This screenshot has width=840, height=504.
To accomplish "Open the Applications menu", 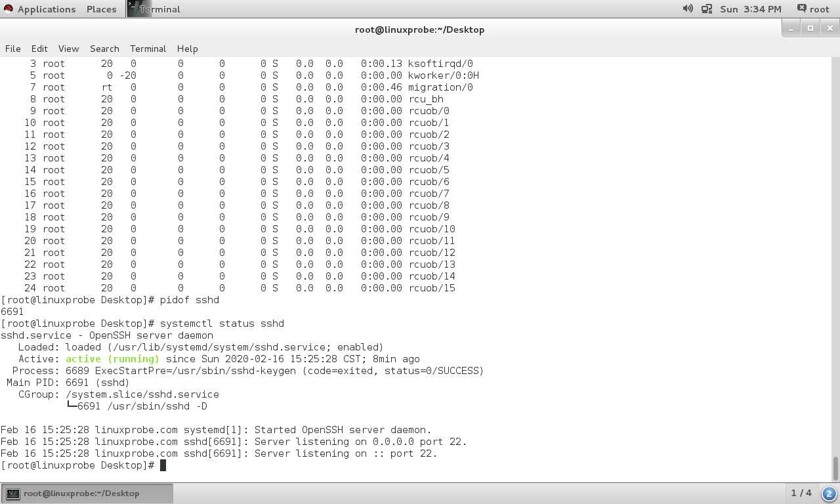I will (x=46, y=9).
